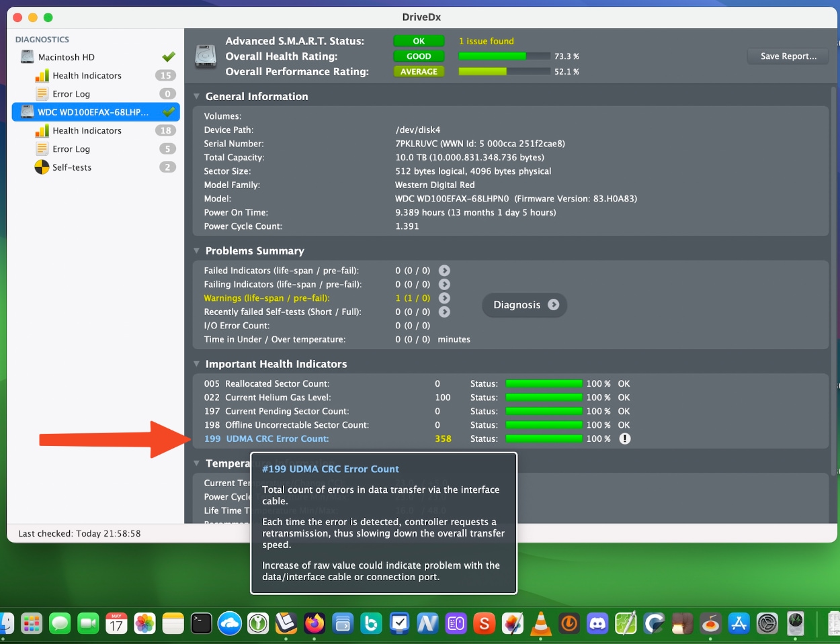The width and height of the screenshot is (840, 644).
Task: Open System Settings from the Dock
Action: (x=767, y=624)
